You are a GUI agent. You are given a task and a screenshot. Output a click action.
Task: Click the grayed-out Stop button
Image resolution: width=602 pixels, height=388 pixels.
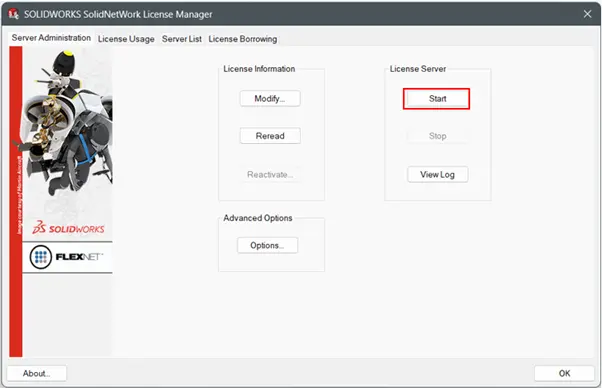click(x=437, y=136)
